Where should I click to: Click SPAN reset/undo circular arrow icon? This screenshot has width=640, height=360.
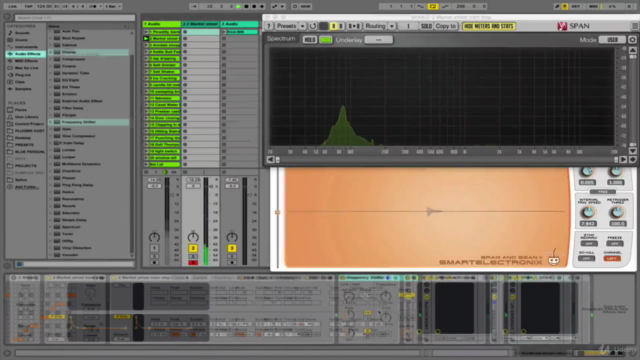(x=313, y=26)
